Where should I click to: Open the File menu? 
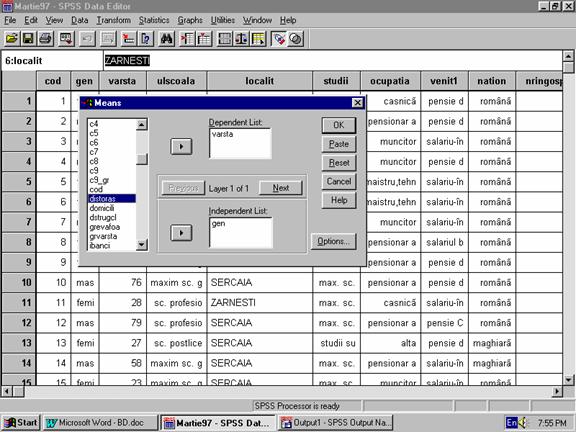tap(10, 20)
